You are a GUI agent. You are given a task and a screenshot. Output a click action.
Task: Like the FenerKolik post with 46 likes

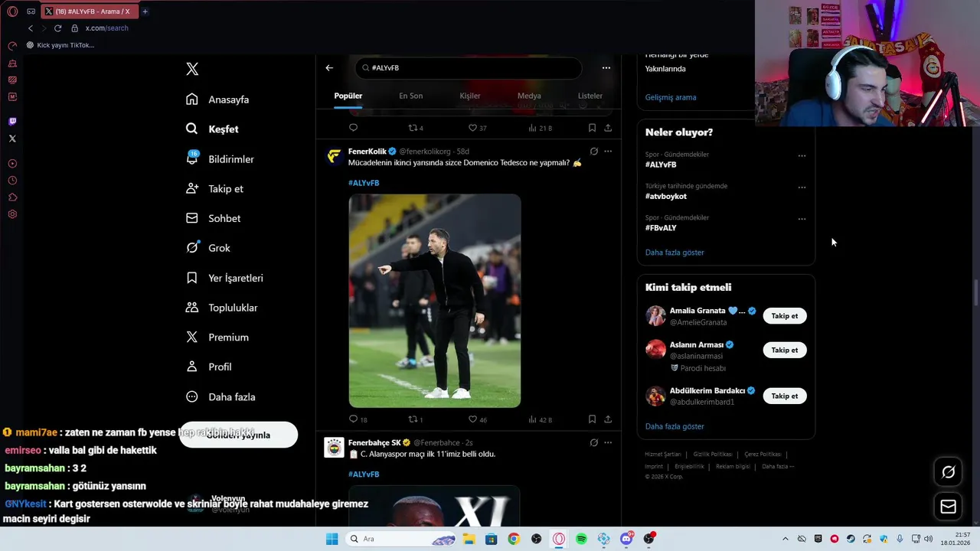coord(478,419)
